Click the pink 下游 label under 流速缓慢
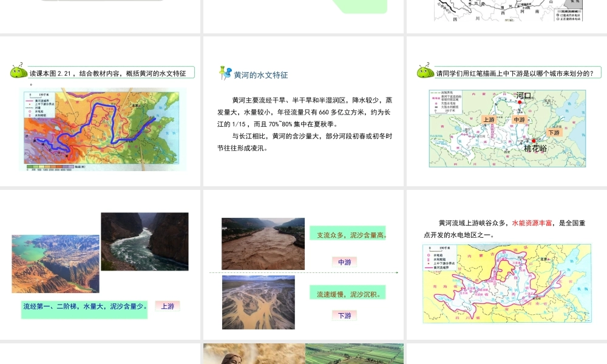Viewport: 607px width, 364px height. click(x=345, y=315)
